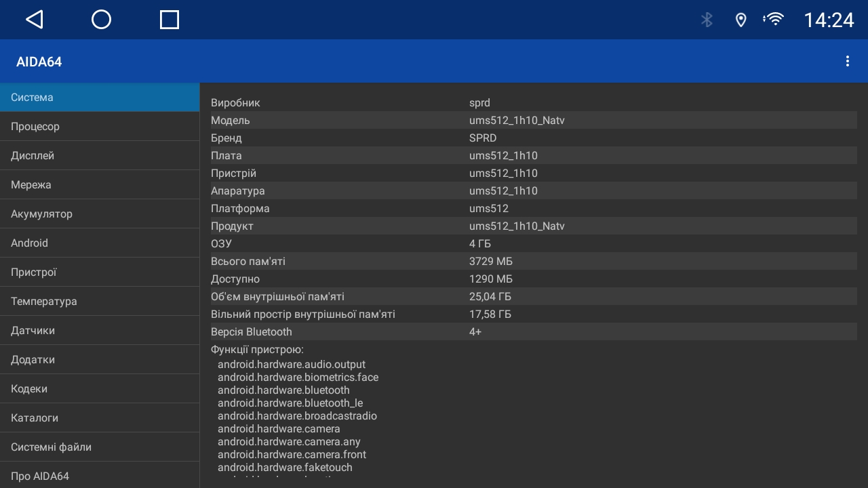This screenshot has height=488, width=868.
Task: Click the Вільний простір внутрішньої пам'яті label
Action: coord(303,314)
